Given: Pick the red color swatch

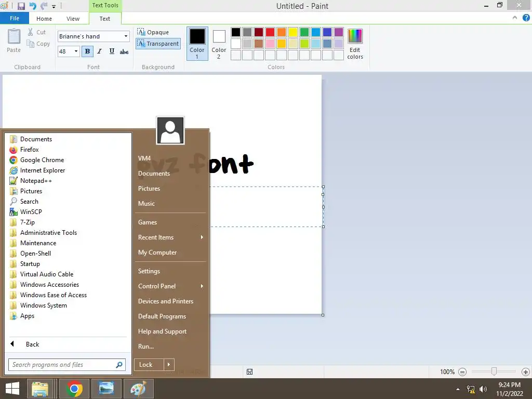Looking at the screenshot, I should pos(270,32).
